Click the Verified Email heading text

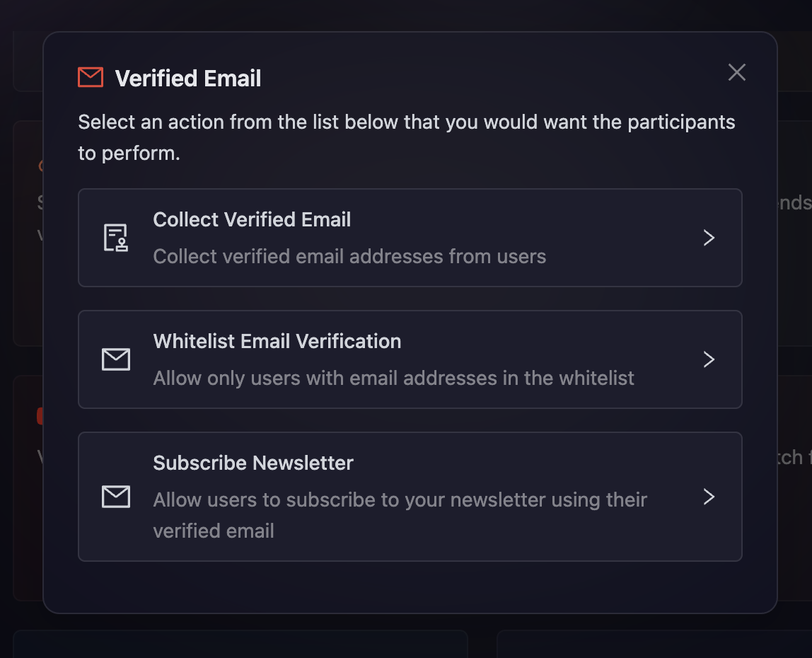(x=187, y=78)
